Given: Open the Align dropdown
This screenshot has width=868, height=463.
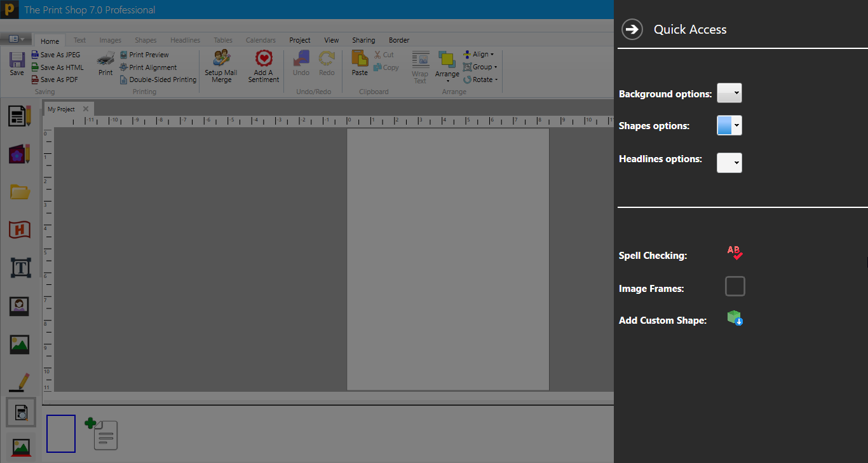Looking at the screenshot, I should click(x=478, y=54).
